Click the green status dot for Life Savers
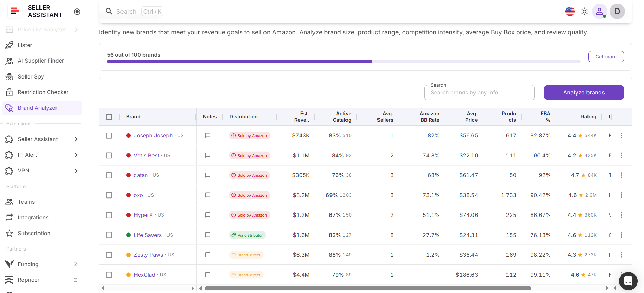Screen dimensions: 644x293 pos(129,235)
